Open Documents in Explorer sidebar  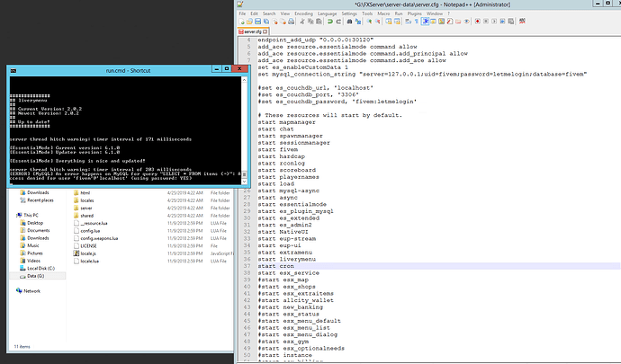point(39,230)
